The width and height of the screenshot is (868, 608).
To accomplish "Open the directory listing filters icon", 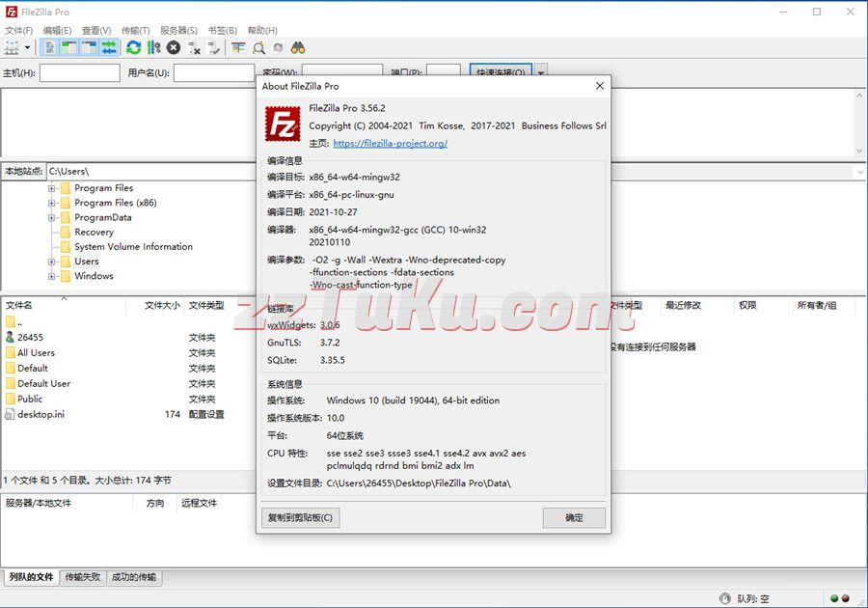I will point(238,47).
